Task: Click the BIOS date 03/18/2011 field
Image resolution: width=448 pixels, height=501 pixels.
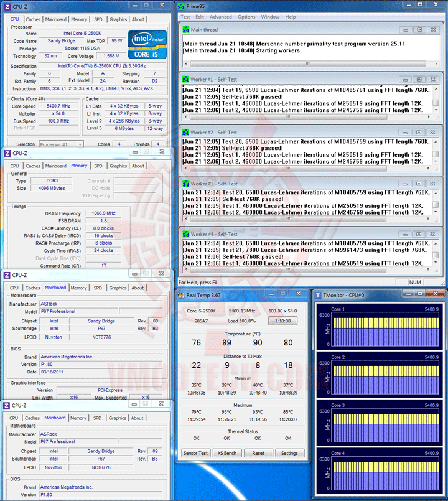Action: (x=101, y=372)
